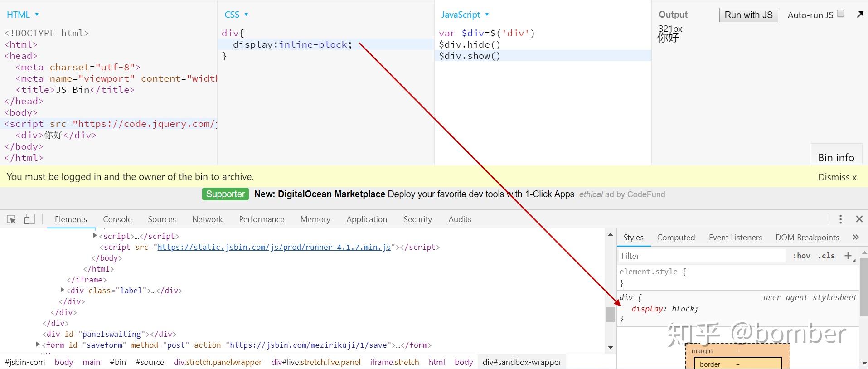
Task: Select the html breadcrumb item
Action: (437, 362)
